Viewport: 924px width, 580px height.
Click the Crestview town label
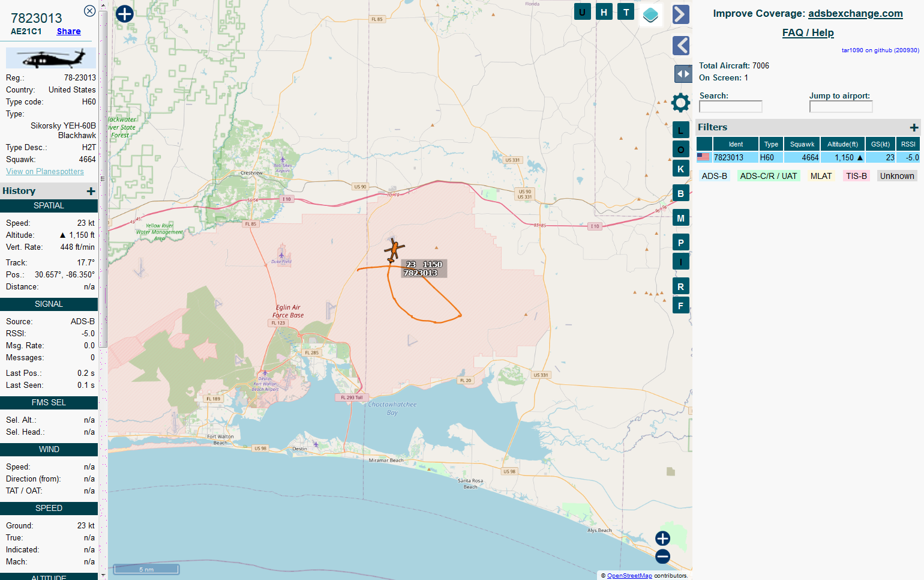(x=251, y=173)
